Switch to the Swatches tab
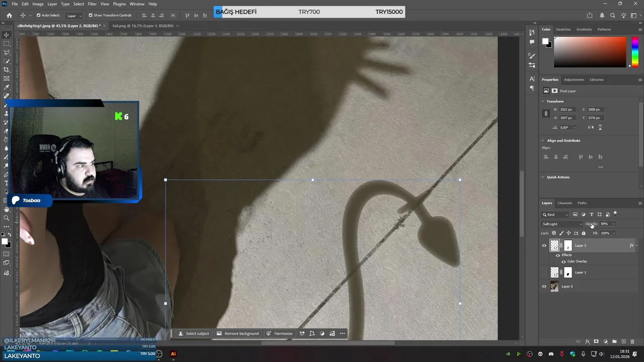This screenshot has height=362, width=644. click(563, 29)
